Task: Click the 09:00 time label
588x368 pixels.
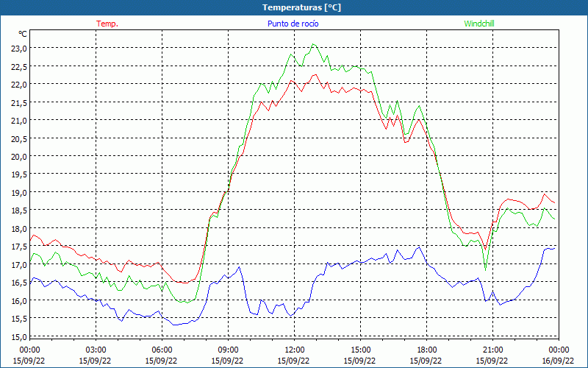Action: coord(228,350)
